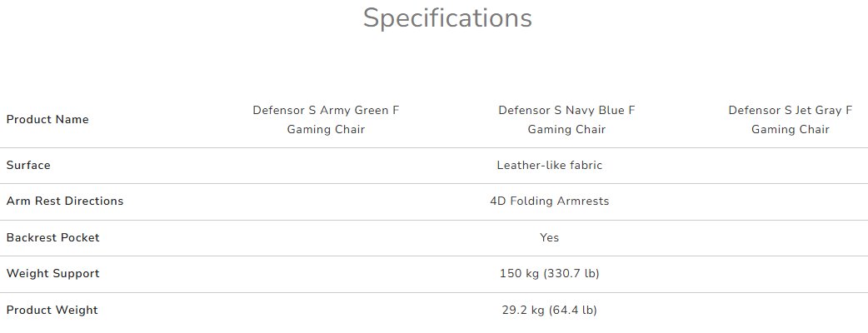
Task: Click 'Gaming Chair' under Jet Gray
Action: tap(790, 129)
